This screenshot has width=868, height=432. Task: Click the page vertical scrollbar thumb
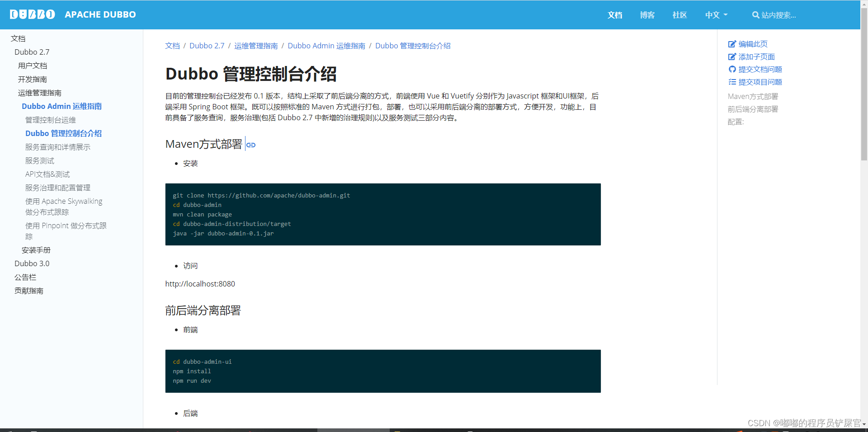click(864, 84)
